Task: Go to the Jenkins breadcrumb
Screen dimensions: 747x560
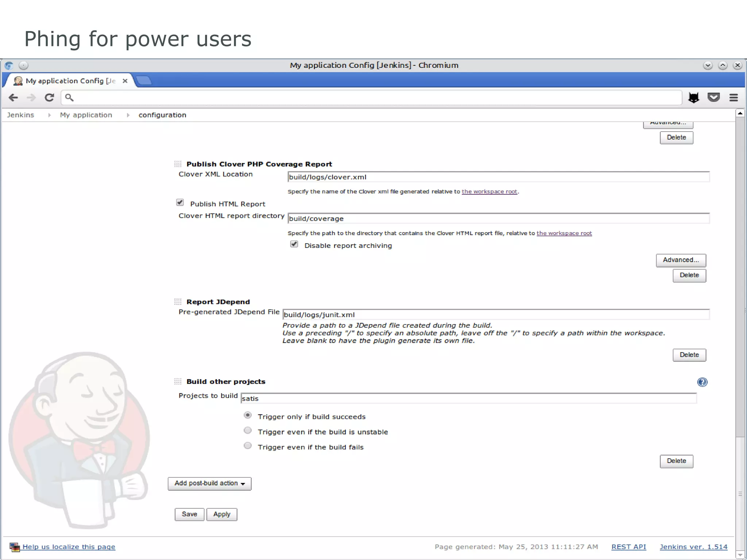Action: [x=20, y=115]
